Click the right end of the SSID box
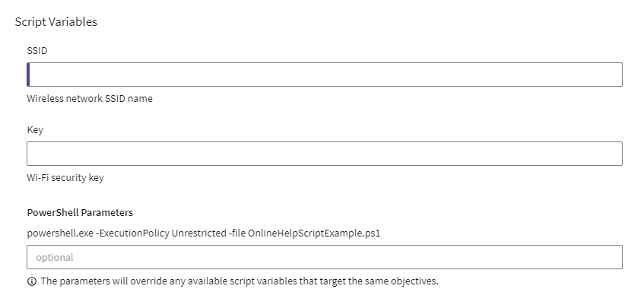The width and height of the screenshot is (644, 308). pyautogui.click(x=612, y=75)
